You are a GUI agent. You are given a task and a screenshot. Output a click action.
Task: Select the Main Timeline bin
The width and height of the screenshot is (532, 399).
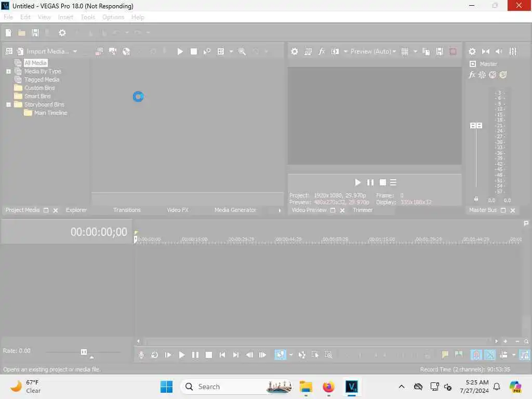click(x=50, y=113)
